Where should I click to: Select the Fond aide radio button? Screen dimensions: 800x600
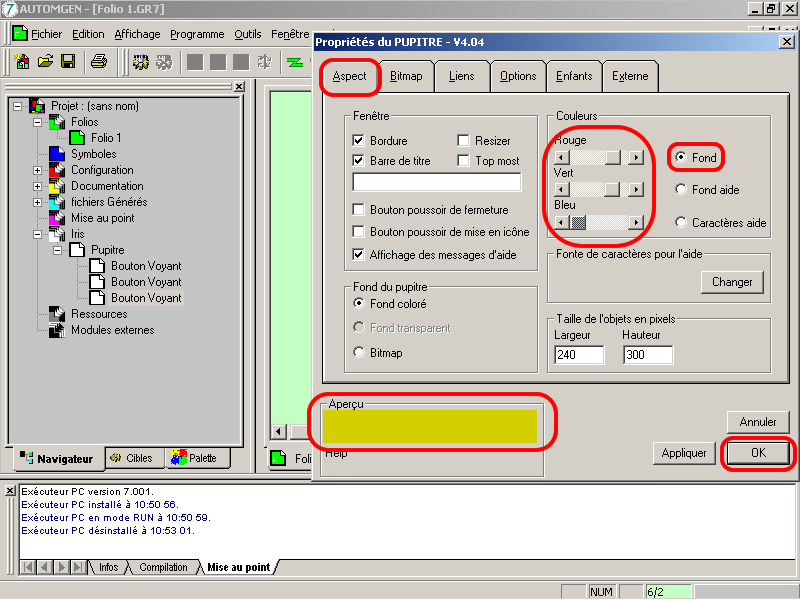click(x=681, y=189)
